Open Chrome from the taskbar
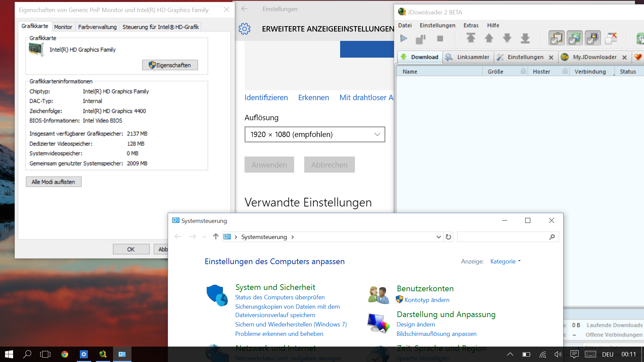This screenshot has width=644, height=362. pos(65,354)
